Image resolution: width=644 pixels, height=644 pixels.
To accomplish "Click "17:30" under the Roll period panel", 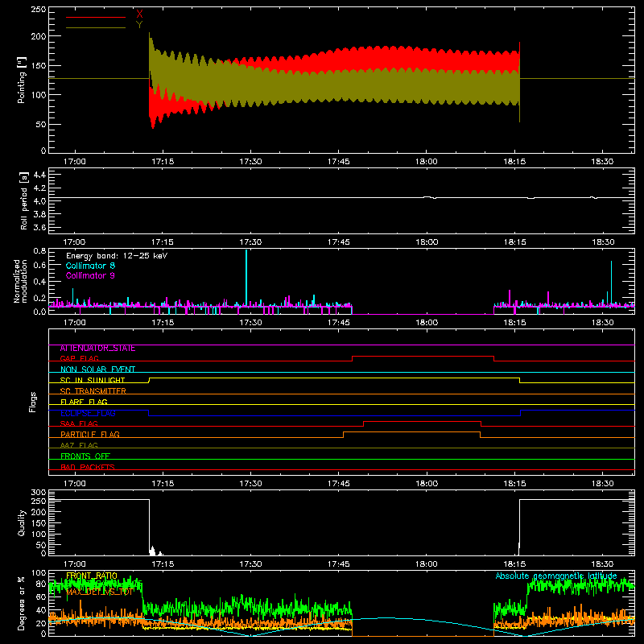I will pyautogui.click(x=250, y=242).
